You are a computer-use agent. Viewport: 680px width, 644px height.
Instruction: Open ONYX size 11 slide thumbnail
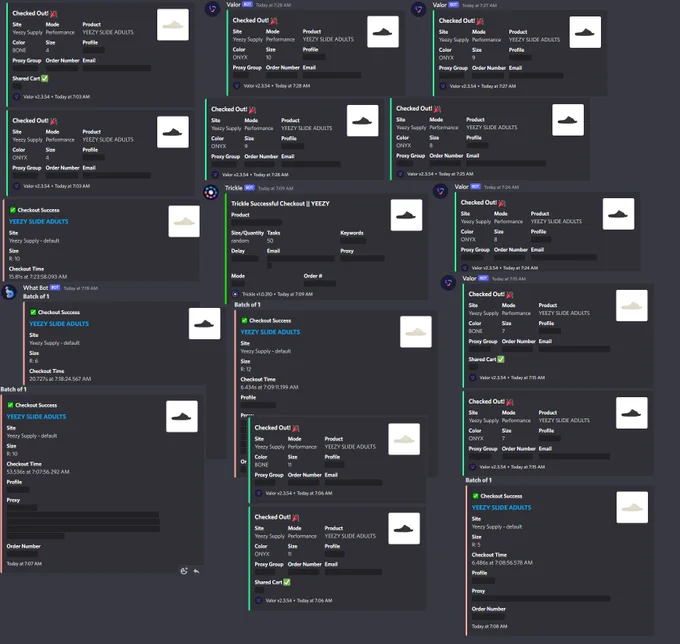(x=404, y=529)
